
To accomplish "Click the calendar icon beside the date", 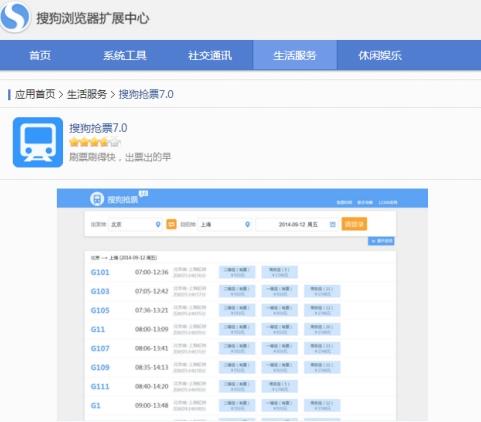I will (332, 224).
